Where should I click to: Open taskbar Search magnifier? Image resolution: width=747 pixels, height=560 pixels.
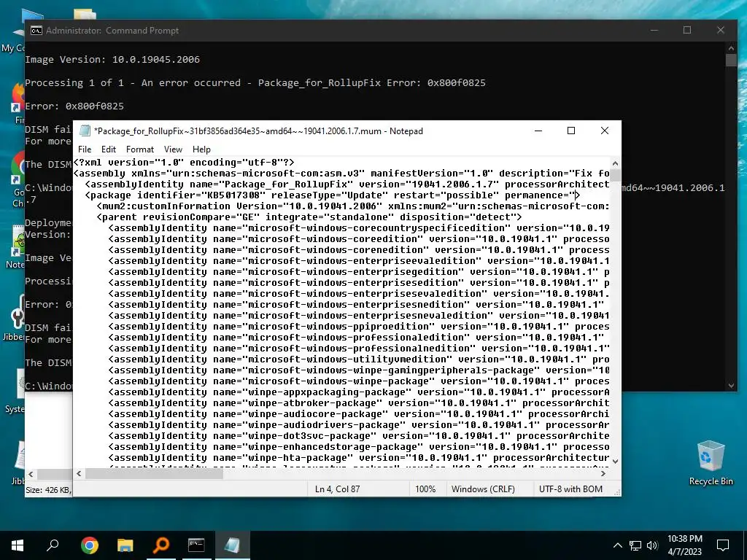point(53,545)
